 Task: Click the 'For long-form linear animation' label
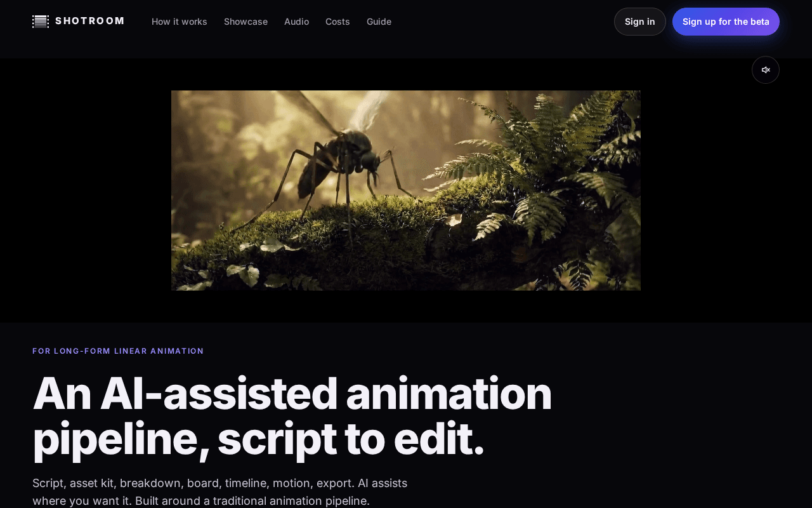coord(118,351)
